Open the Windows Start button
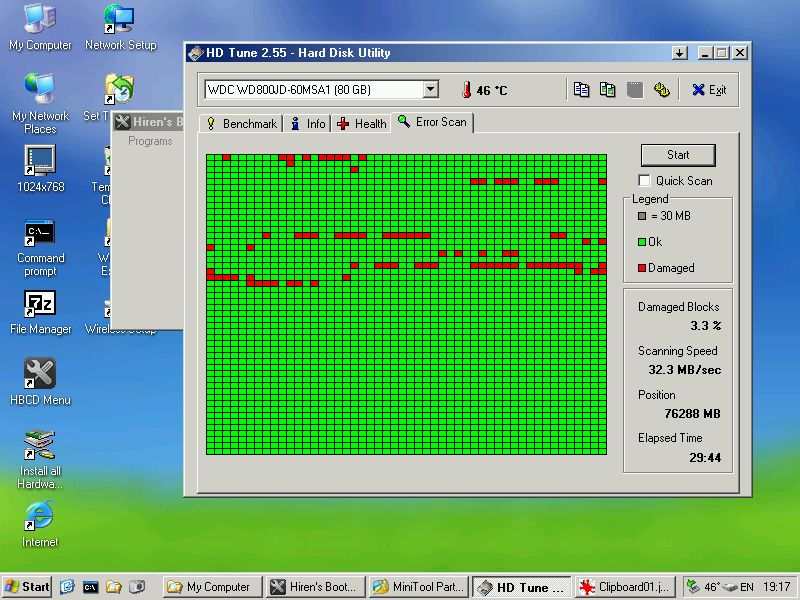 [x=28, y=587]
